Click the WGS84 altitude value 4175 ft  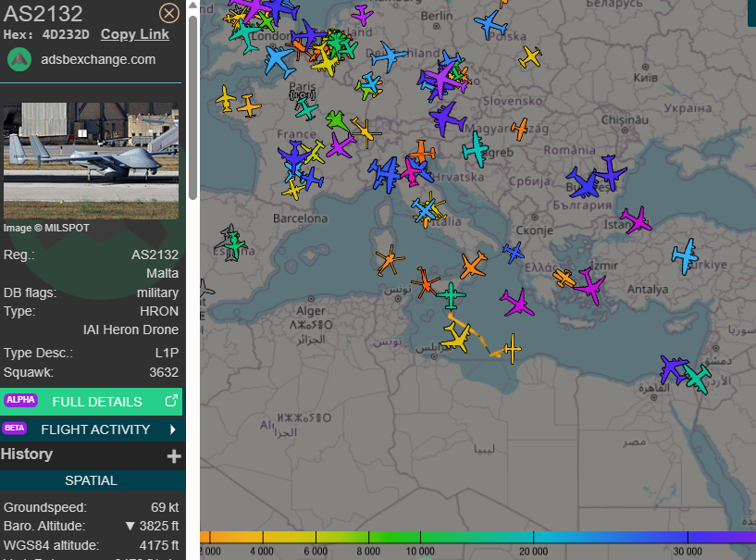159,545
